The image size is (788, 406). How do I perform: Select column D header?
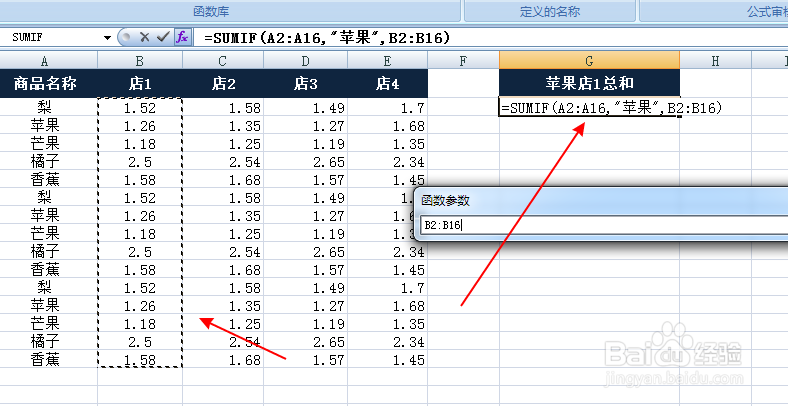(x=306, y=61)
